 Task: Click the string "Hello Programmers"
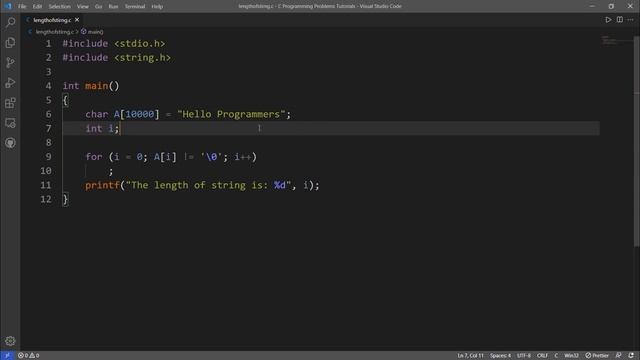231,114
